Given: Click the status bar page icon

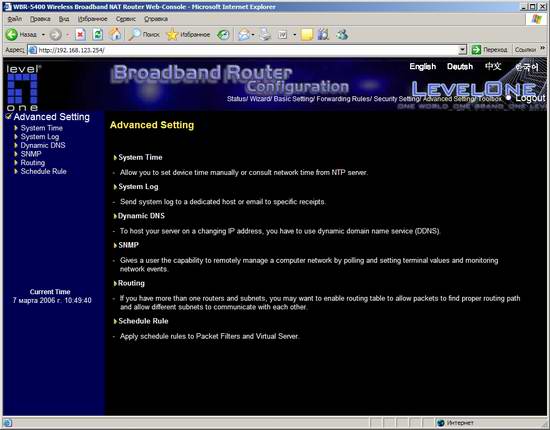Looking at the screenshot, I should (x=8, y=423).
